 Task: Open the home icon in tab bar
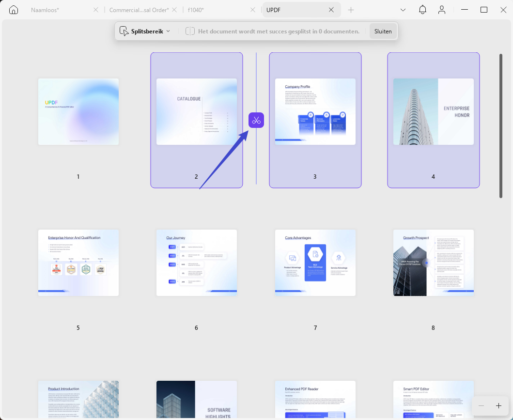[x=14, y=10]
